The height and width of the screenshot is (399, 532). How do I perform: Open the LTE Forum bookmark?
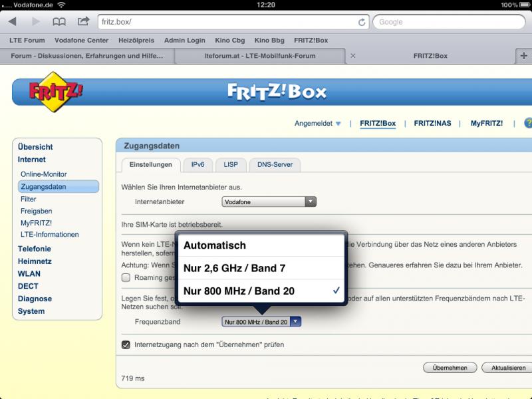pos(27,41)
